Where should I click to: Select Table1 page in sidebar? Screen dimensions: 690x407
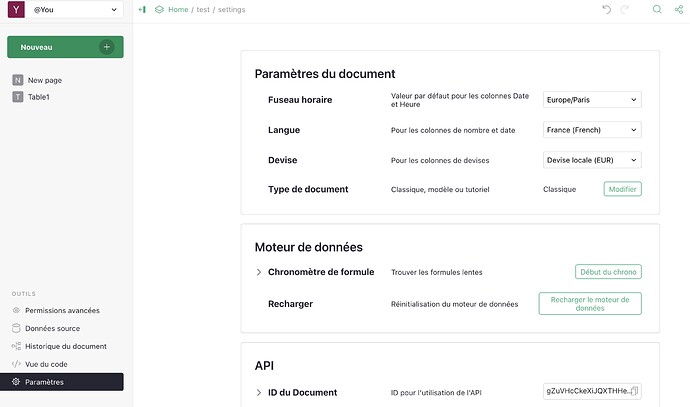38,97
